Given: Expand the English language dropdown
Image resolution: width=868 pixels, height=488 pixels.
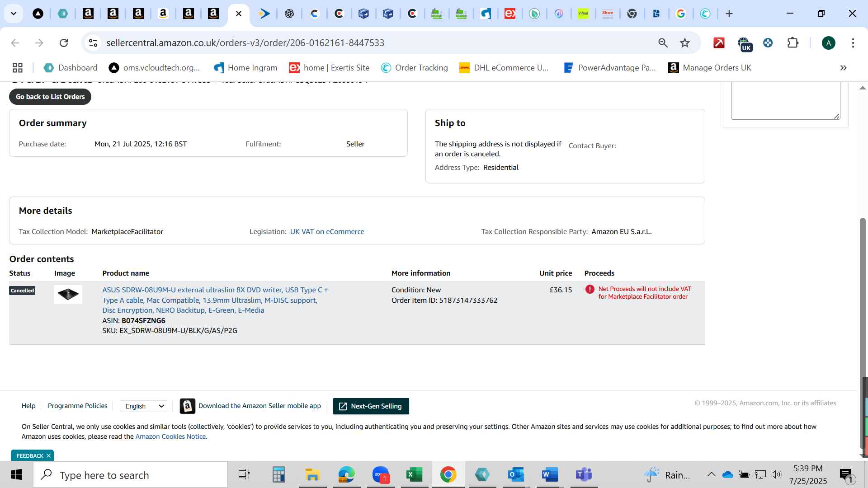Looking at the screenshot, I should [x=143, y=406].
